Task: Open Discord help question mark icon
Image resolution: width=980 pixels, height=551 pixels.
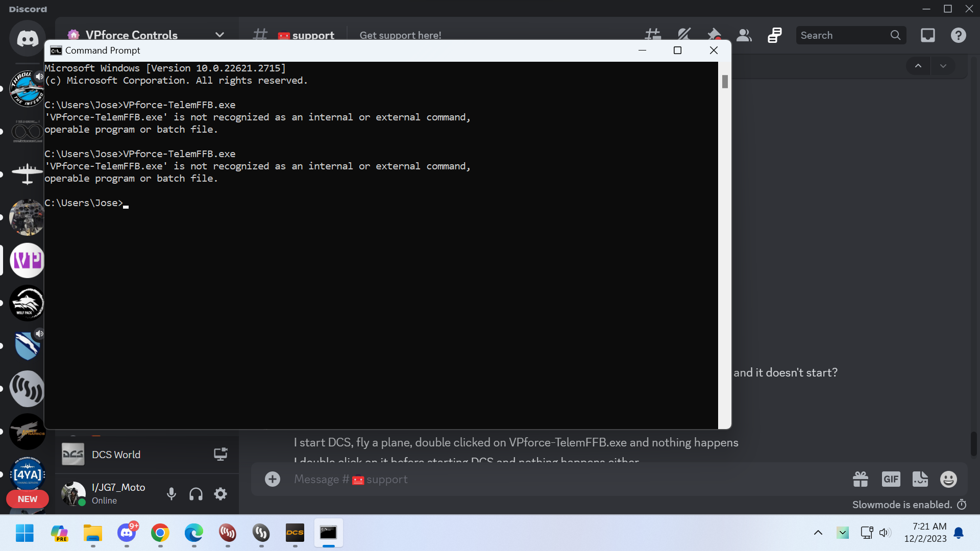Action: [x=958, y=35]
